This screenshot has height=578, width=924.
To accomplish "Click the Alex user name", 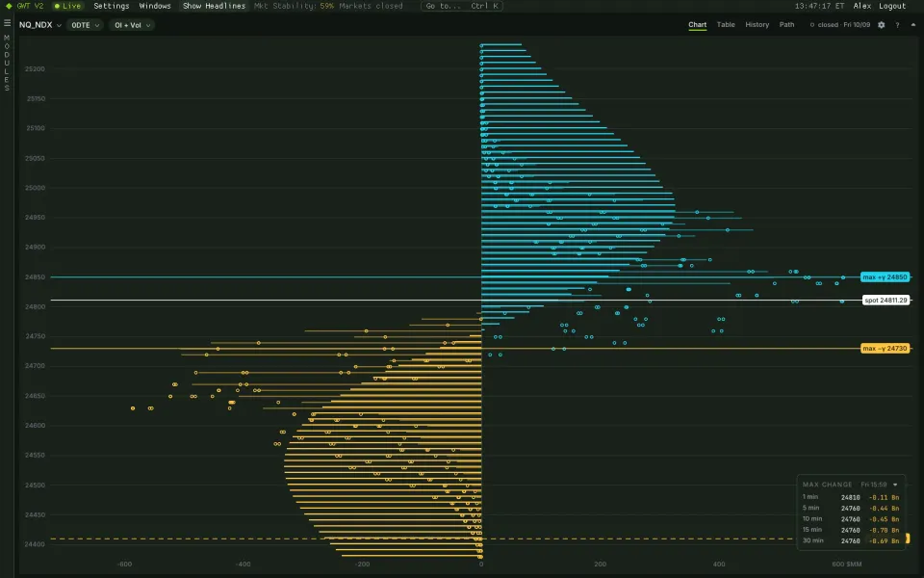I will click(862, 6).
